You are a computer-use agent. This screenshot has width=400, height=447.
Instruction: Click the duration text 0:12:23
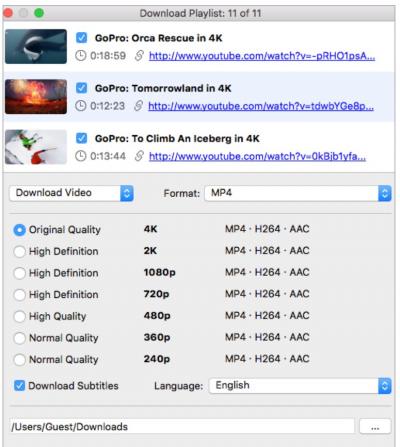pyautogui.click(x=107, y=106)
